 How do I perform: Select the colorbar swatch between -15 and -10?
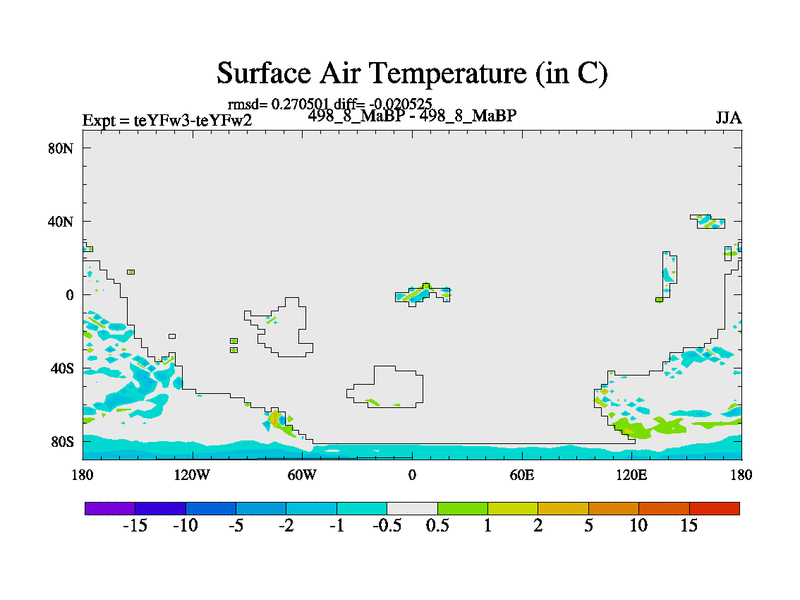[x=160, y=508]
